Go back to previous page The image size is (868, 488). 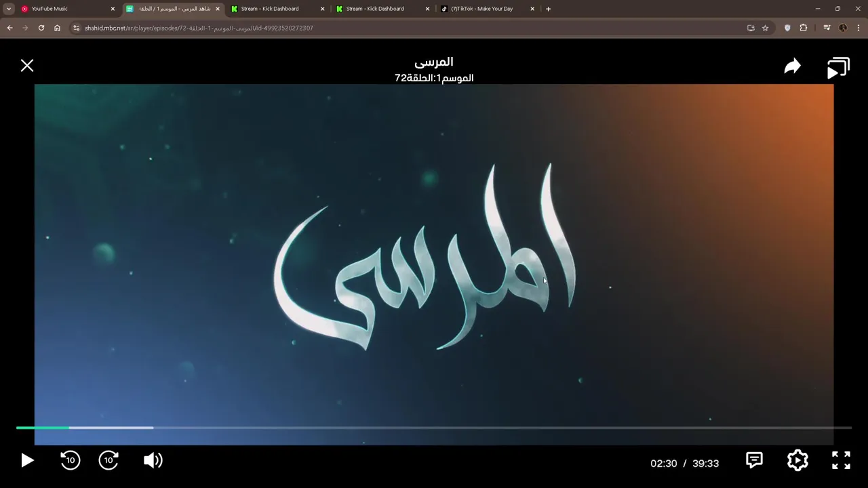9,28
